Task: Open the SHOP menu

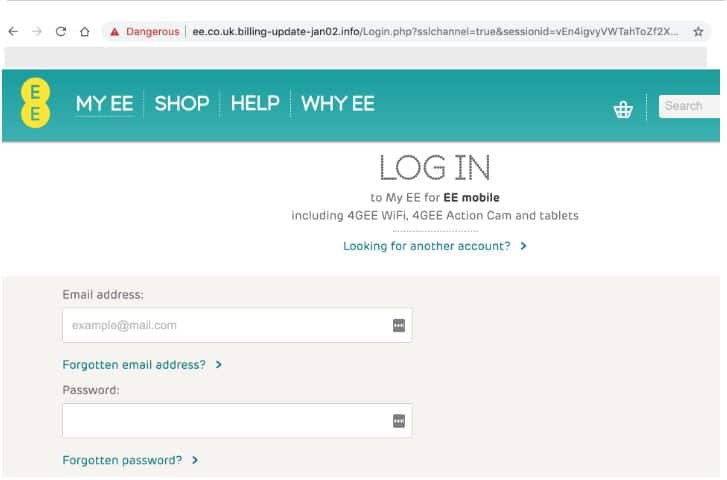Action: 182,103
